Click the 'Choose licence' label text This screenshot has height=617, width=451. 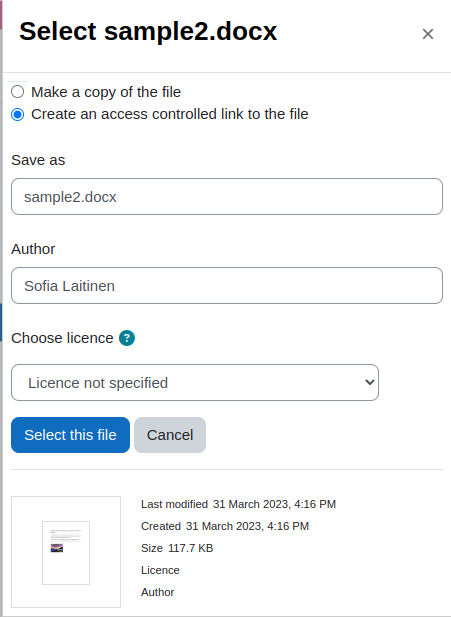point(62,338)
